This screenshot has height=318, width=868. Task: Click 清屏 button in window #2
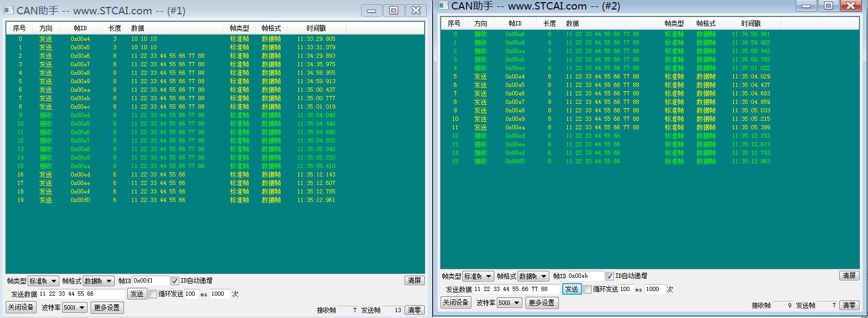point(849,276)
